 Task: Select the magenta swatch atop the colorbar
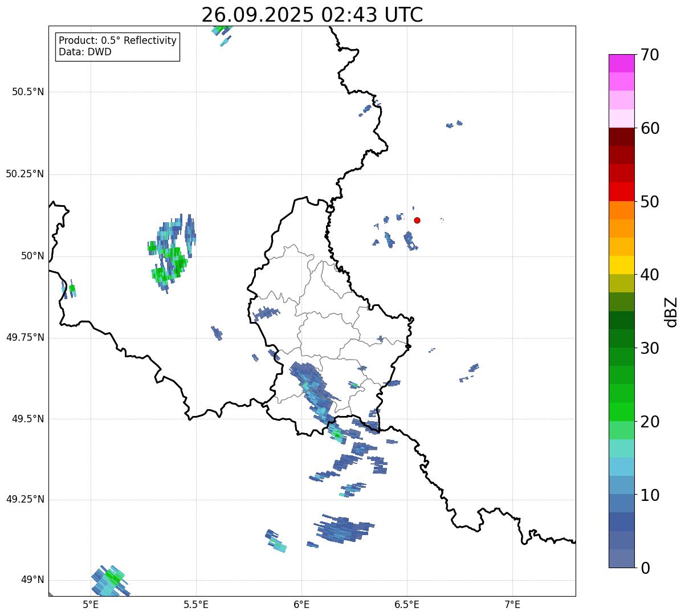pyautogui.click(x=625, y=63)
